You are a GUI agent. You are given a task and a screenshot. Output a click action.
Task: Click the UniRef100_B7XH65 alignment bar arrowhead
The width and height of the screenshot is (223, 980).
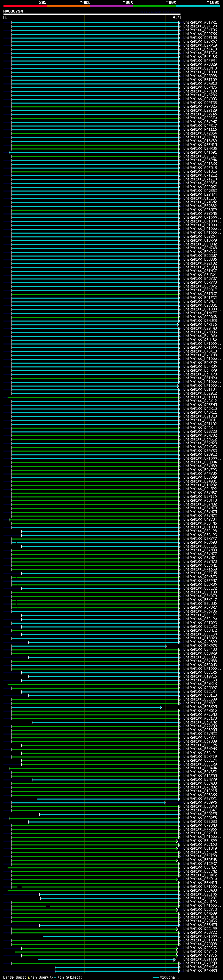tap(179, 971)
